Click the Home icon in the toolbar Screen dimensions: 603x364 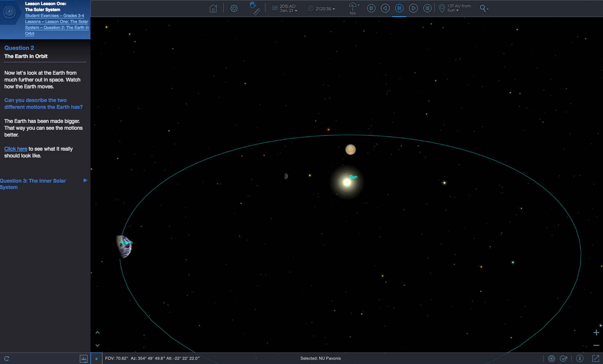point(213,9)
